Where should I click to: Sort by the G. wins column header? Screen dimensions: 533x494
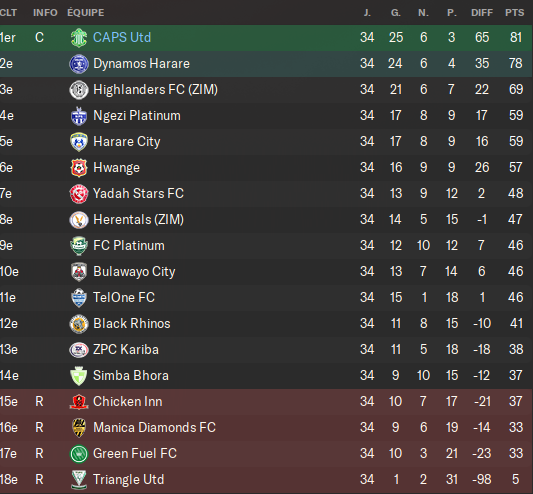(x=396, y=13)
